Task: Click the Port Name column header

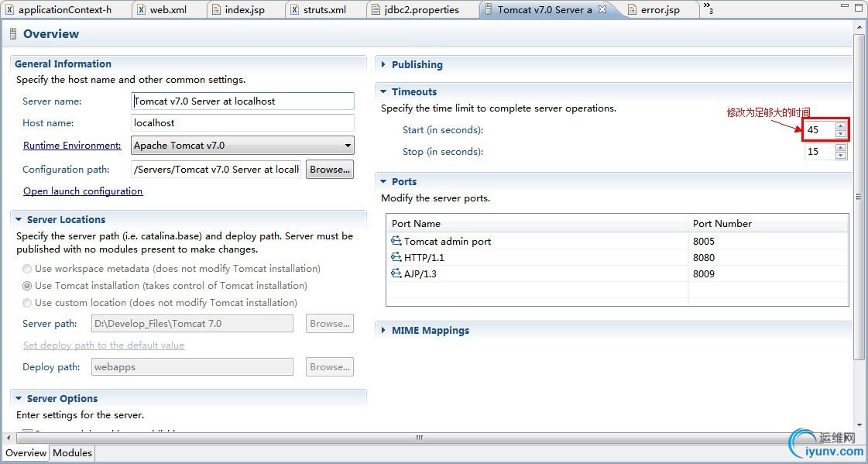Action: pyautogui.click(x=537, y=224)
